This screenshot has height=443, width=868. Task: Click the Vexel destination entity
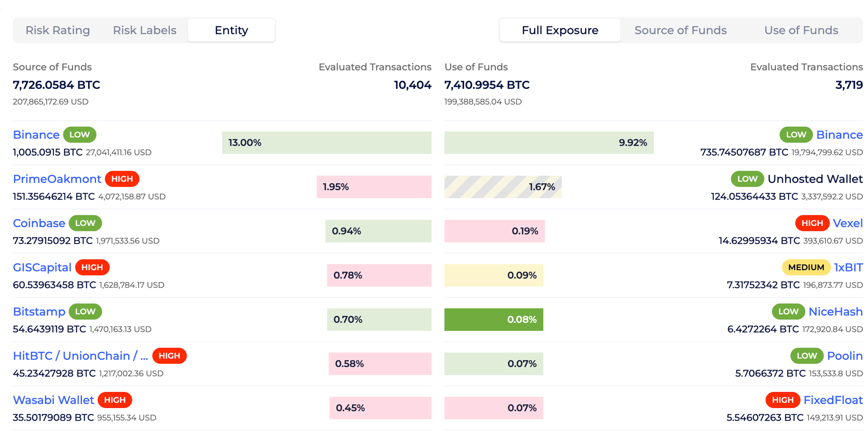point(847,223)
